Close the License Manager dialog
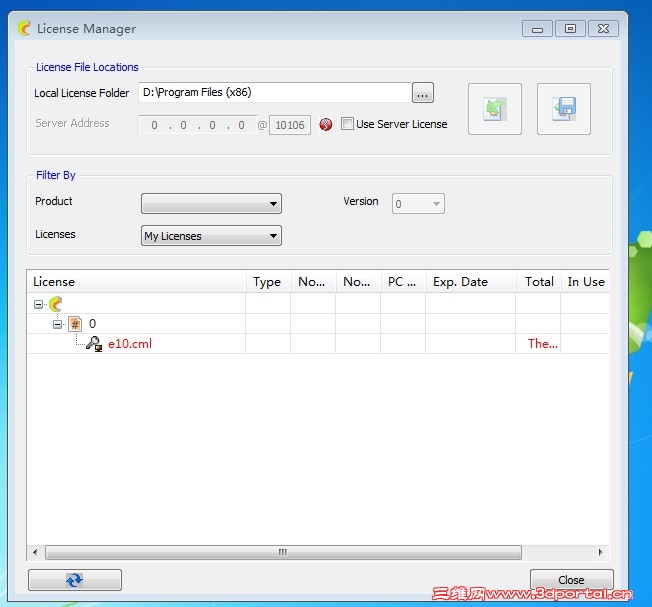The height and width of the screenshot is (607, 652). coord(571,580)
